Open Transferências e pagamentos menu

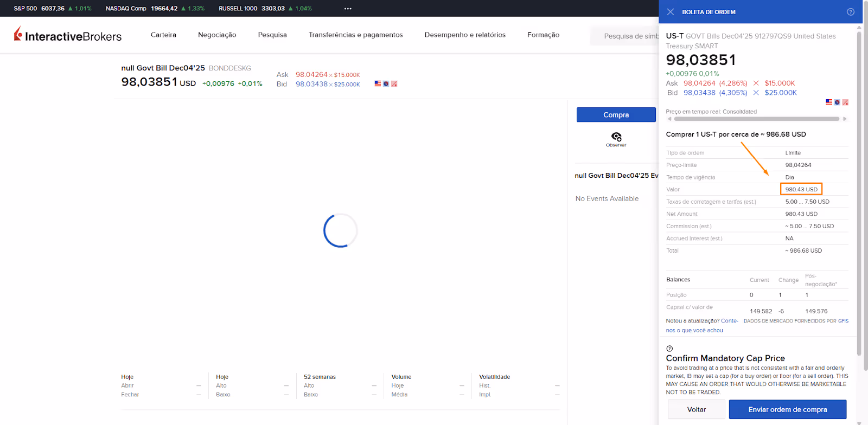(x=356, y=35)
